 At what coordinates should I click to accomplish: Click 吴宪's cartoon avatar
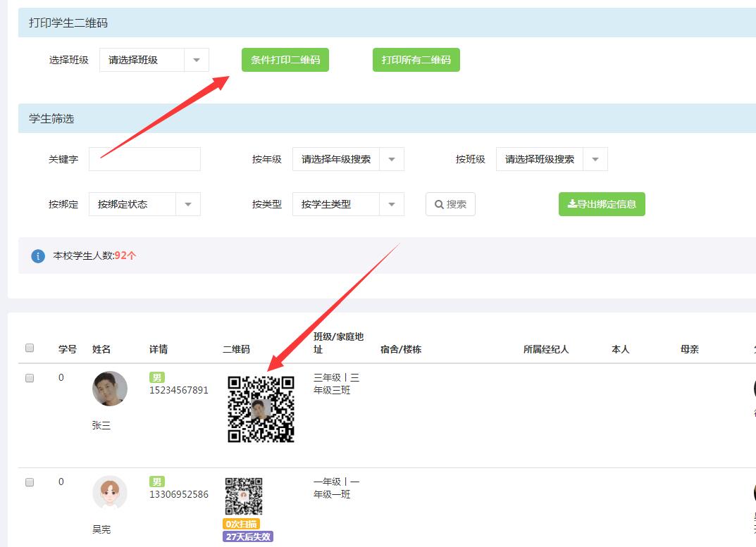(110, 493)
